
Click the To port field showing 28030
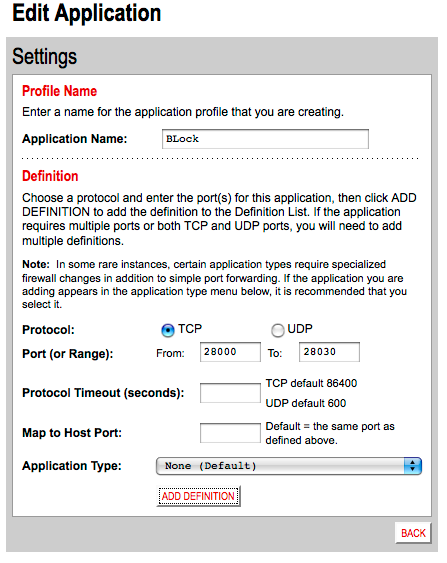[329, 352]
